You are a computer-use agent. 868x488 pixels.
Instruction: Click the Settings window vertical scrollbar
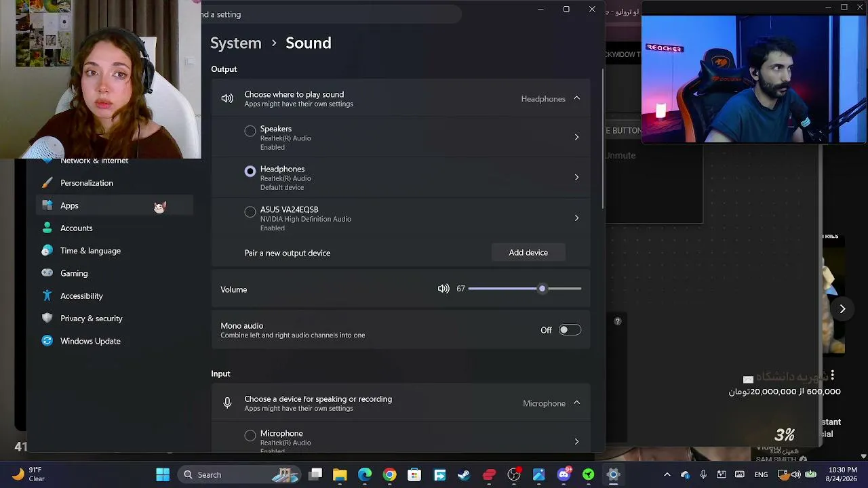[x=602, y=139]
